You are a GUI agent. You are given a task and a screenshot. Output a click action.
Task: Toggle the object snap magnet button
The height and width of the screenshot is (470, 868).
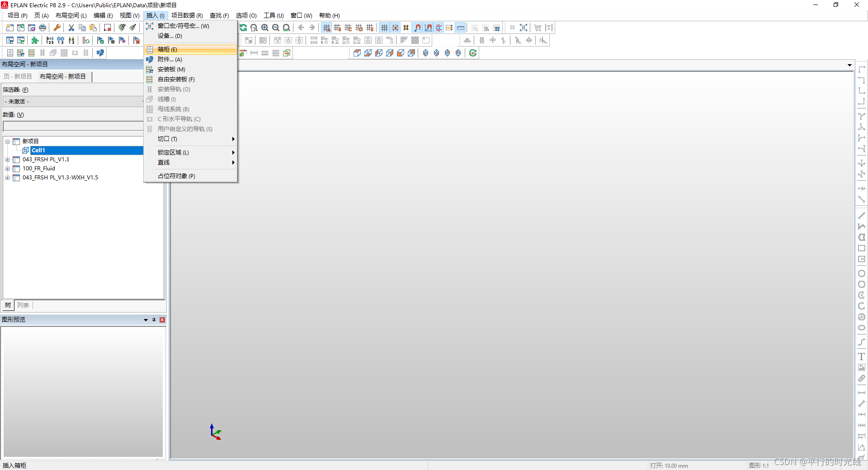(x=417, y=28)
